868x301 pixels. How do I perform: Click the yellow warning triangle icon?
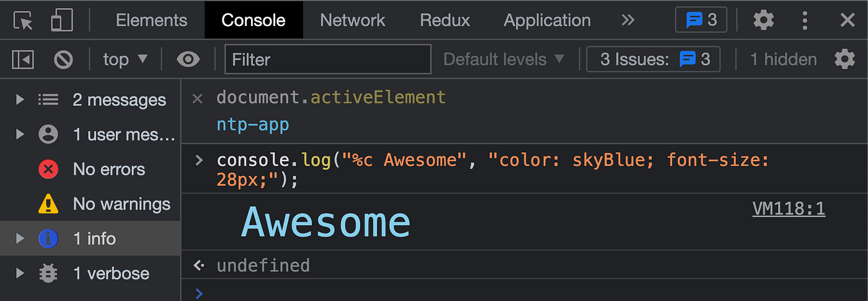(x=48, y=204)
